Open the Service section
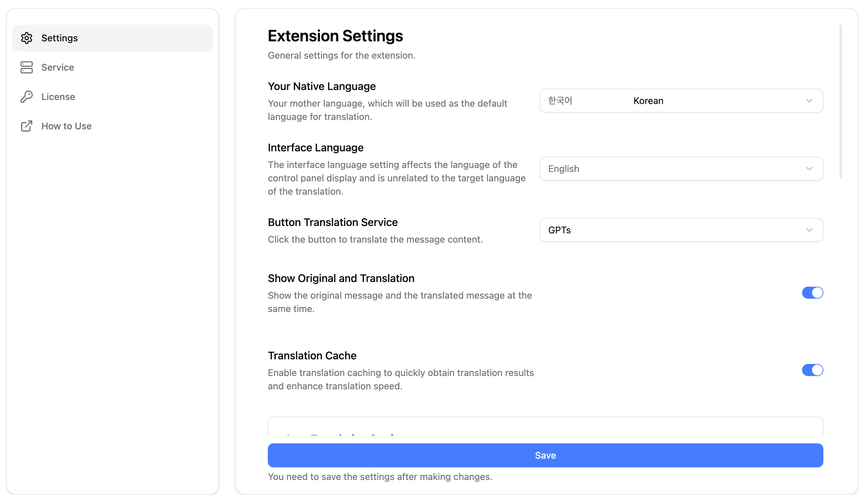 [x=57, y=67]
